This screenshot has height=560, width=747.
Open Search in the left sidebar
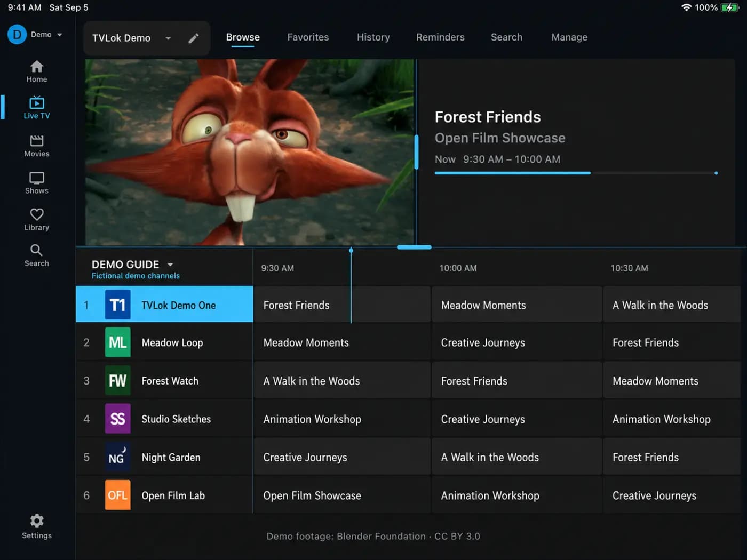37,256
